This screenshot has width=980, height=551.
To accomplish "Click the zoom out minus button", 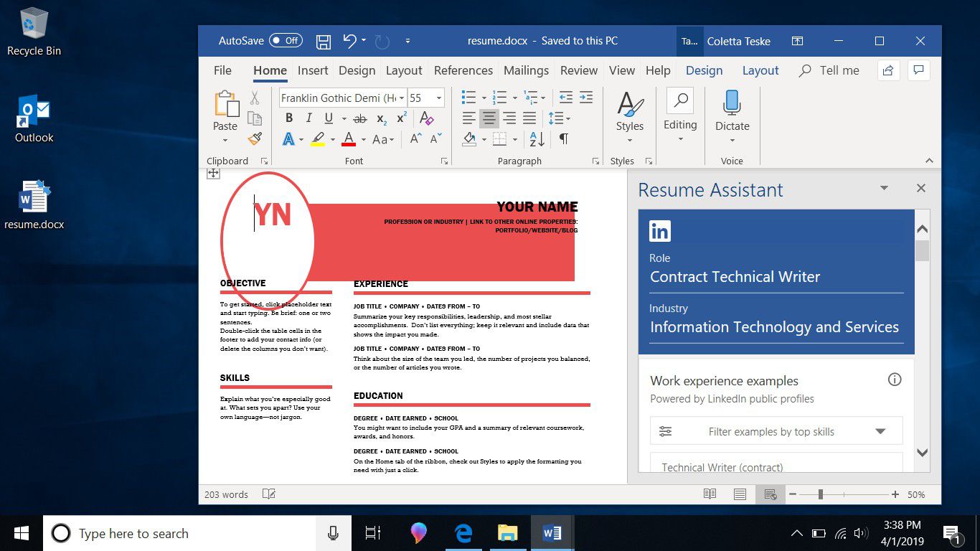I will point(793,494).
